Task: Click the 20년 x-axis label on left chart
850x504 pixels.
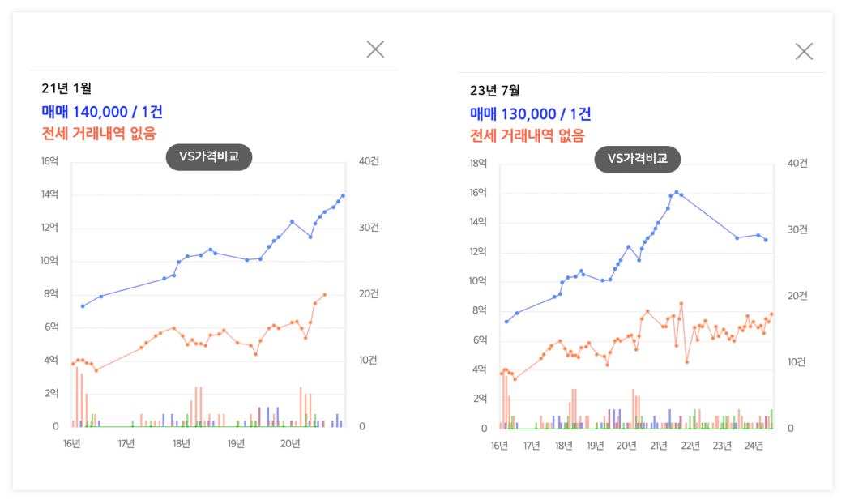Action: (x=291, y=443)
